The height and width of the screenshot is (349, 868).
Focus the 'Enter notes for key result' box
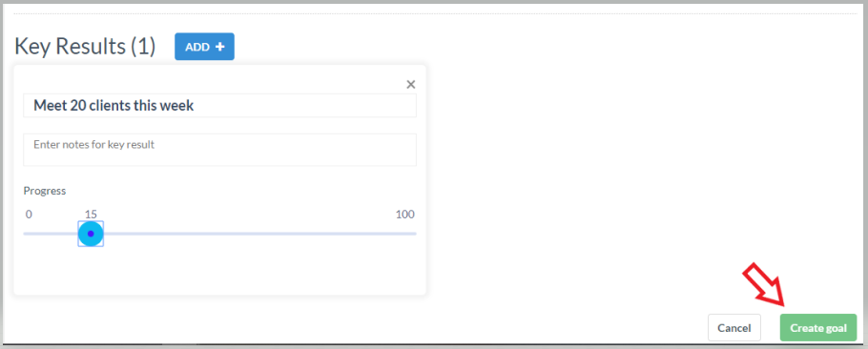point(219,150)
